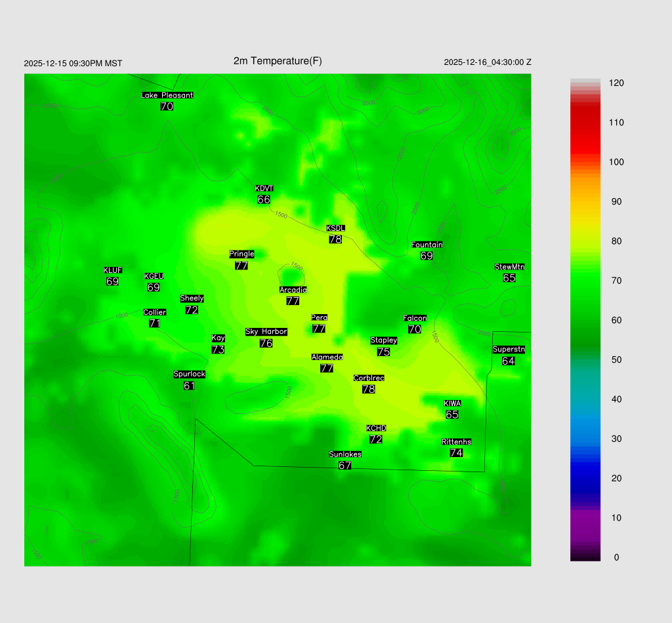Click the MST local timestamp text
Viewport: 672px width, 623px height.
[73, 64]
